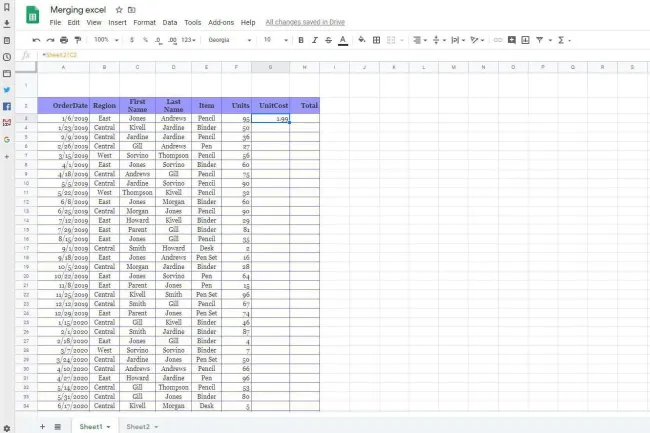Open the filter views dropdown arrow
The width and height of the screenshot is (650, 433).
[x=550, y=40]
